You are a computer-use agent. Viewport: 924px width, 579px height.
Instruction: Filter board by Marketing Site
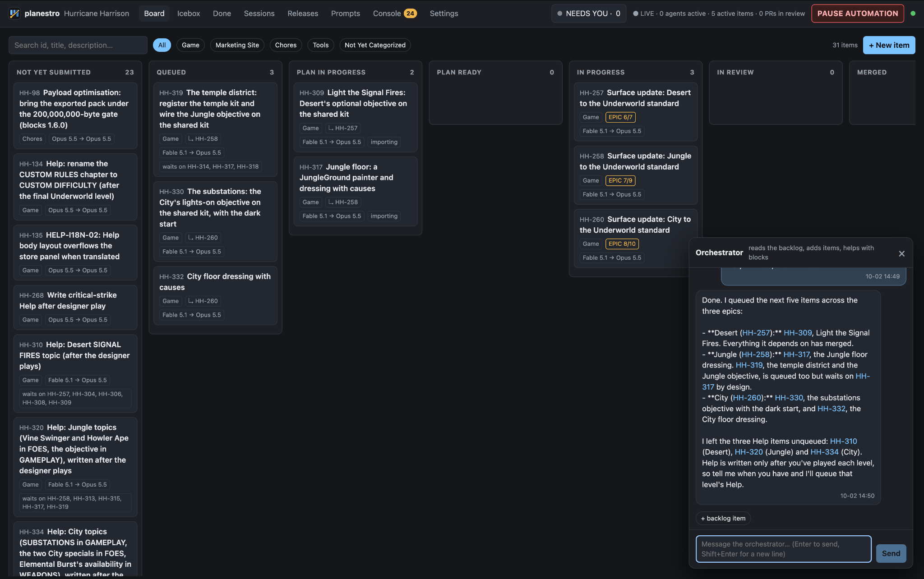point(237,45)
